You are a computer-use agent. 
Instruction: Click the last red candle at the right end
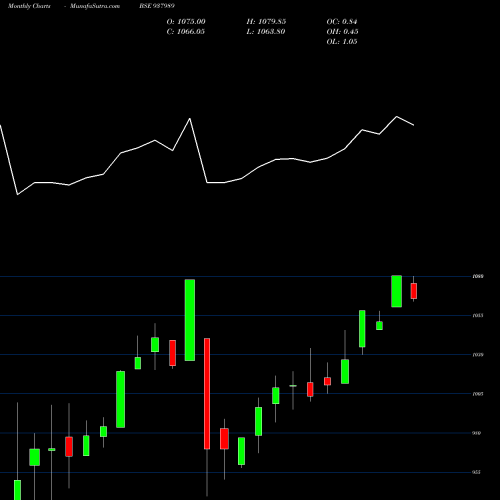[x=414, y=291]
